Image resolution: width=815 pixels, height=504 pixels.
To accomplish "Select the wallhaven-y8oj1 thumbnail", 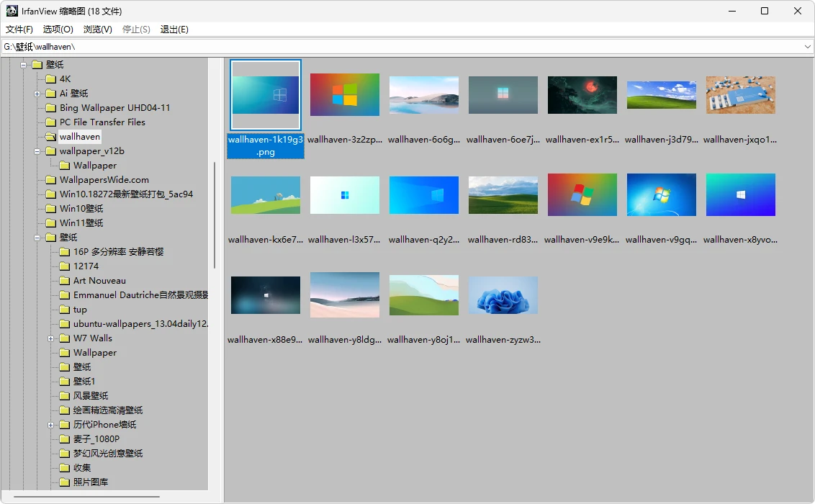I will [x=424, y=295].
